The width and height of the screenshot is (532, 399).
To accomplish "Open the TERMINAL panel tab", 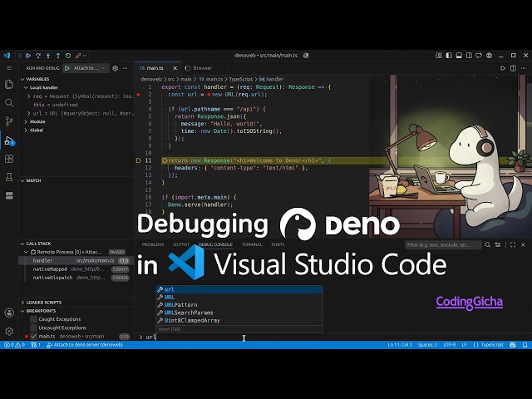I will 252,244.
